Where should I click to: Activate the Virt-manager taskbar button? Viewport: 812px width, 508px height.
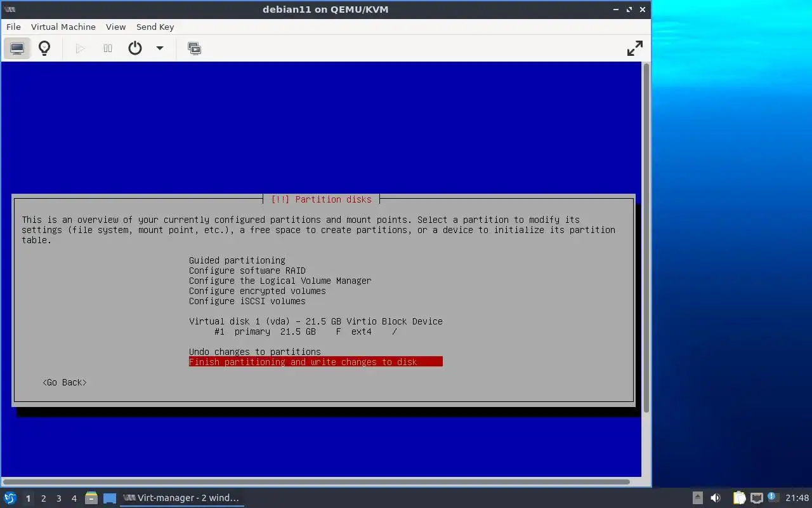181,498
